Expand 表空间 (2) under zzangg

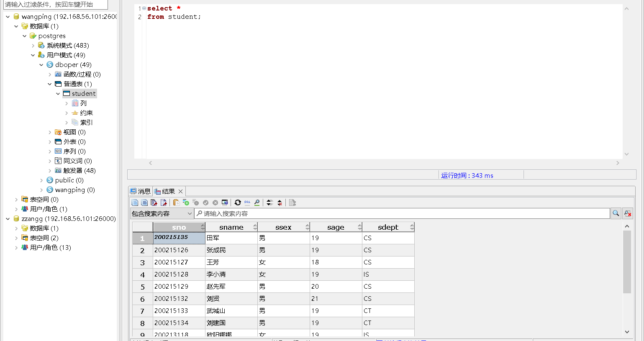[16, 238]
